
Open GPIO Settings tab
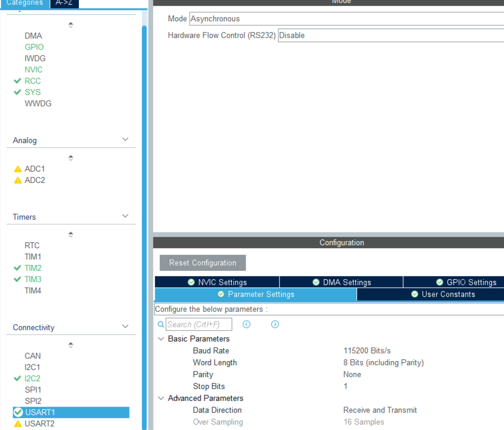click(x=454, y=282)
